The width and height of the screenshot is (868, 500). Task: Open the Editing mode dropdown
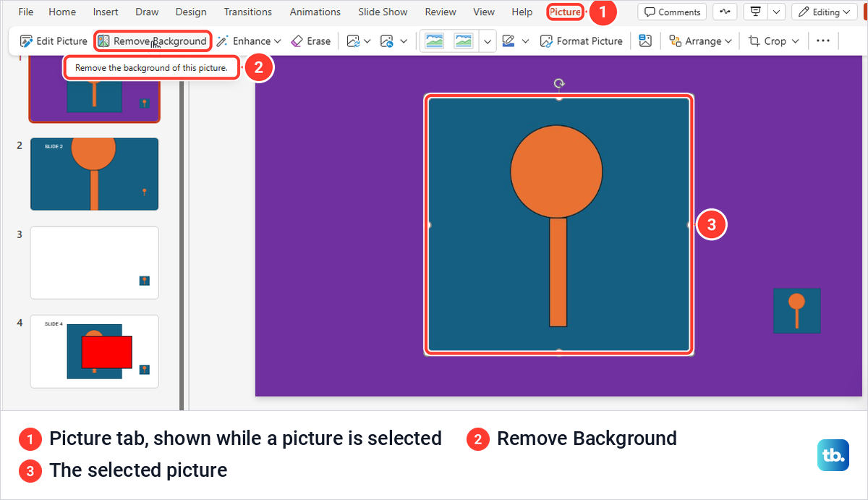point(825,12)
